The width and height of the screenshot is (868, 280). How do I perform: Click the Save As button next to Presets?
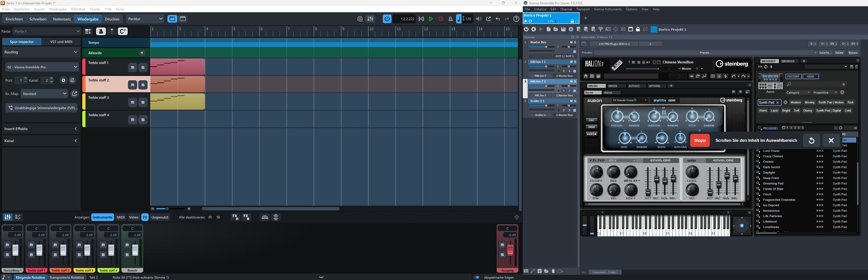point(825,52)
